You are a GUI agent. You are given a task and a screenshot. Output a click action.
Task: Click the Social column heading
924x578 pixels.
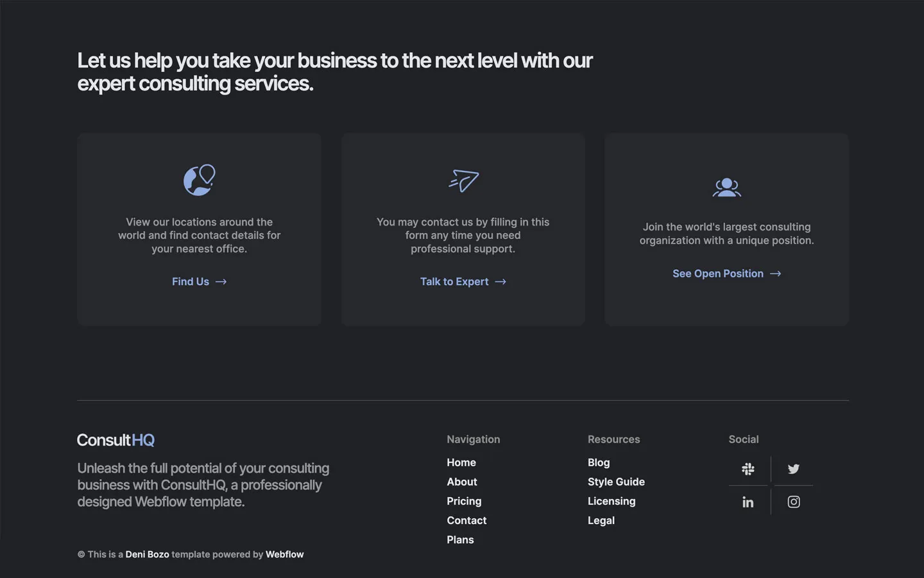[744, 439]
